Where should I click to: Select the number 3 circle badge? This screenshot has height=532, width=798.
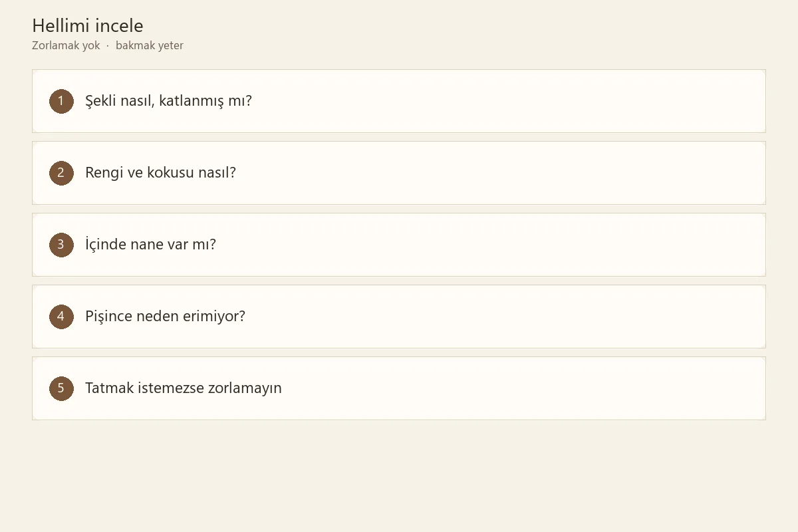pos(61,245)
